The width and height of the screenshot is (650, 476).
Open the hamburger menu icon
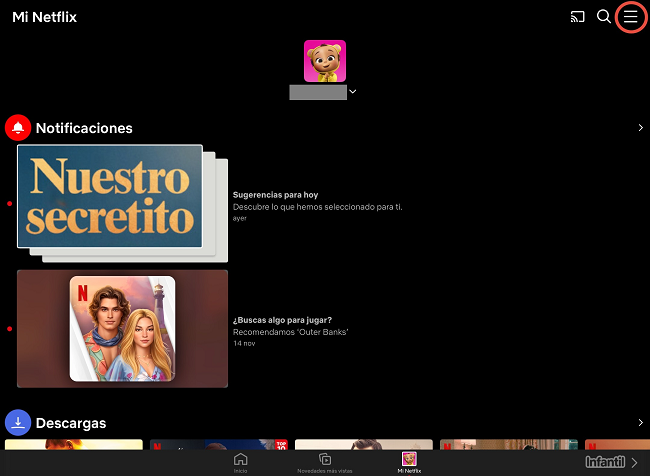tap(631, 17)
